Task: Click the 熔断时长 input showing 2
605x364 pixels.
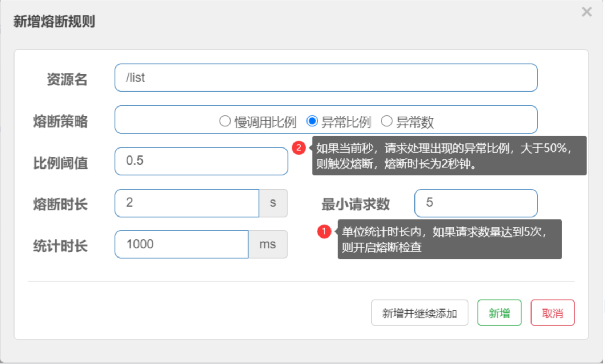Action: tap(187, 203)
